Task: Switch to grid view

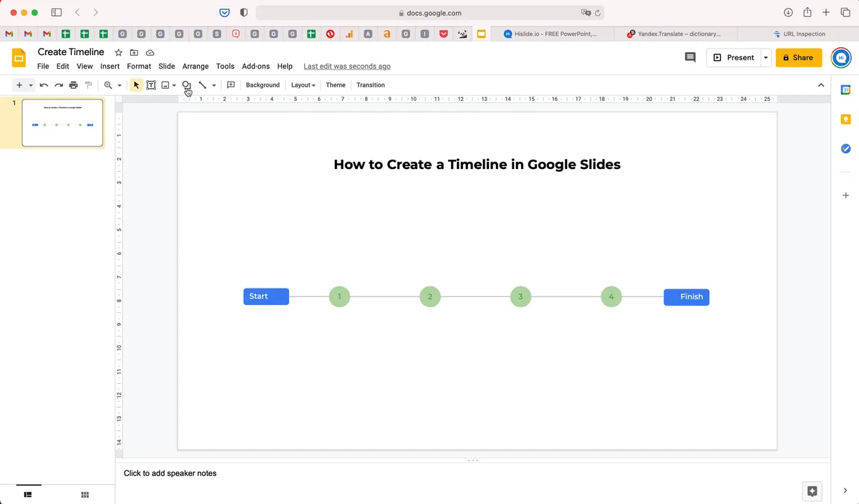Action: tap(84, 495)
